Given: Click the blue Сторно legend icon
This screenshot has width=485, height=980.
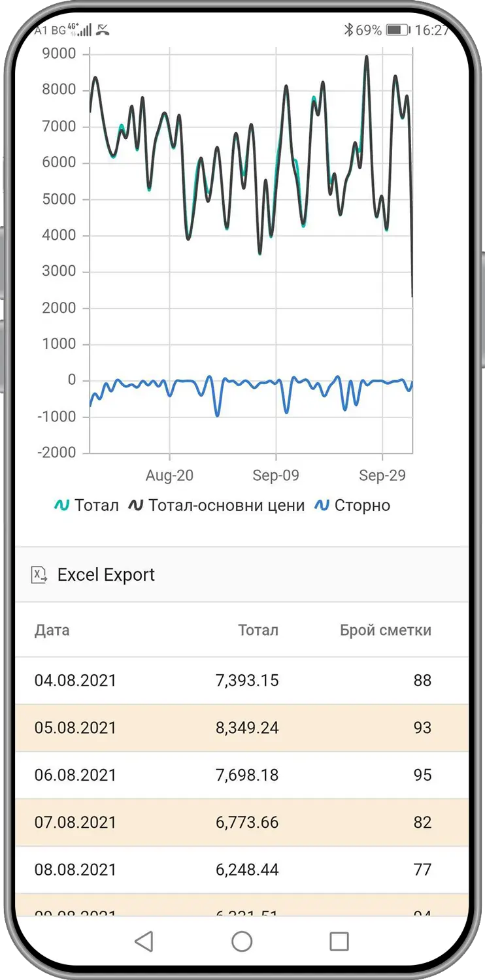Looking at the screenshot, I should point(322,505).
